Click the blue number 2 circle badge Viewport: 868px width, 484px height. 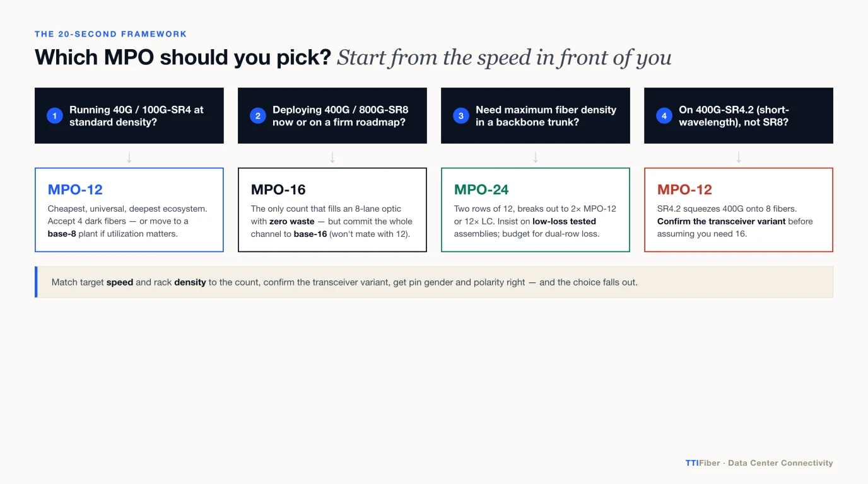pyautogui.click(x=258, y=116)
